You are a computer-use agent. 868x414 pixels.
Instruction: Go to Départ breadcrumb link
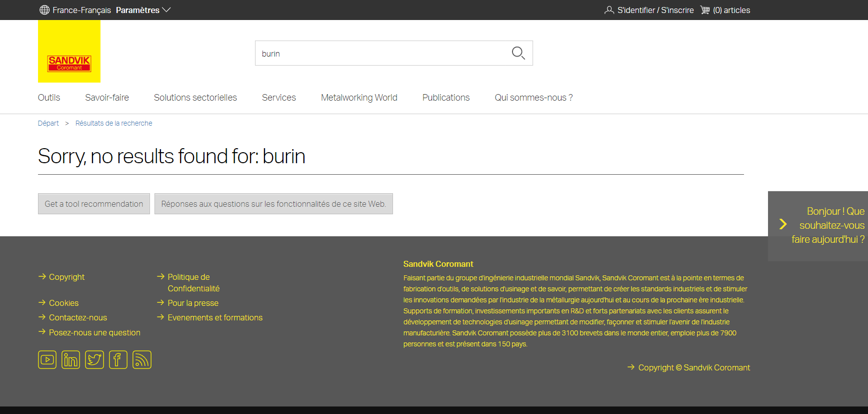48,123
